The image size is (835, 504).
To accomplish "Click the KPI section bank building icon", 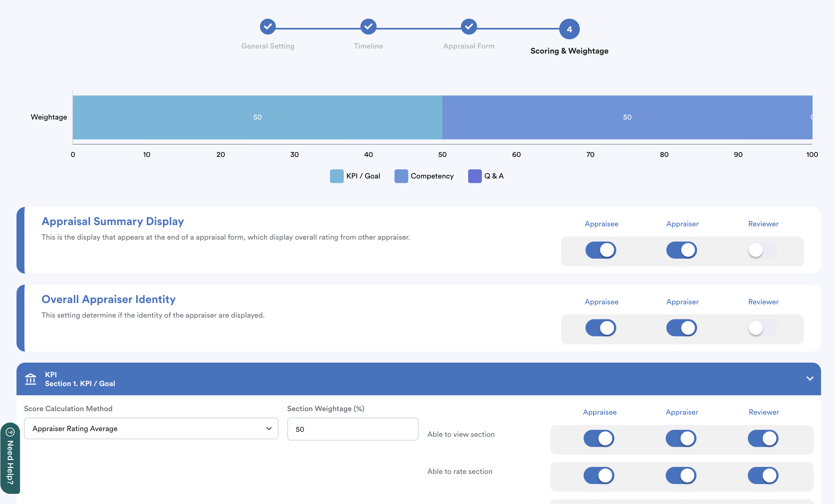I will [31, 378].
